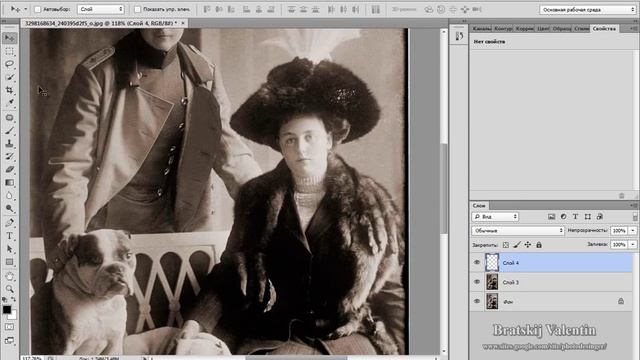Toggle lock transparent pixels

click(x=506, y=245)
